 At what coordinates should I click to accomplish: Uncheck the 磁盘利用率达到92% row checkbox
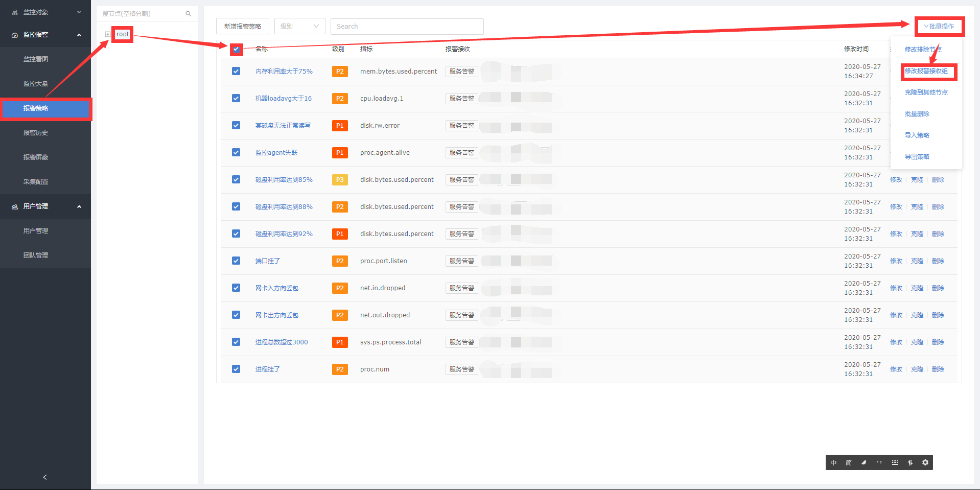(x=236, y=234)
